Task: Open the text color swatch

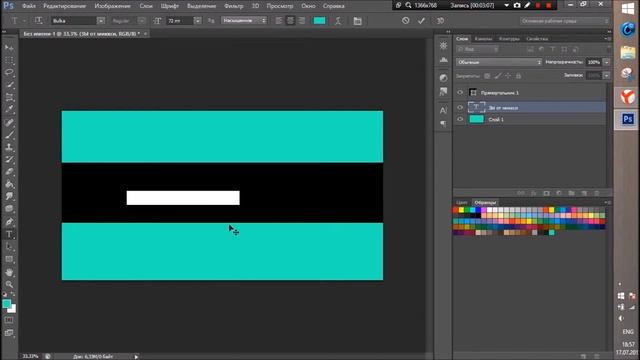Action: (319, 21)
